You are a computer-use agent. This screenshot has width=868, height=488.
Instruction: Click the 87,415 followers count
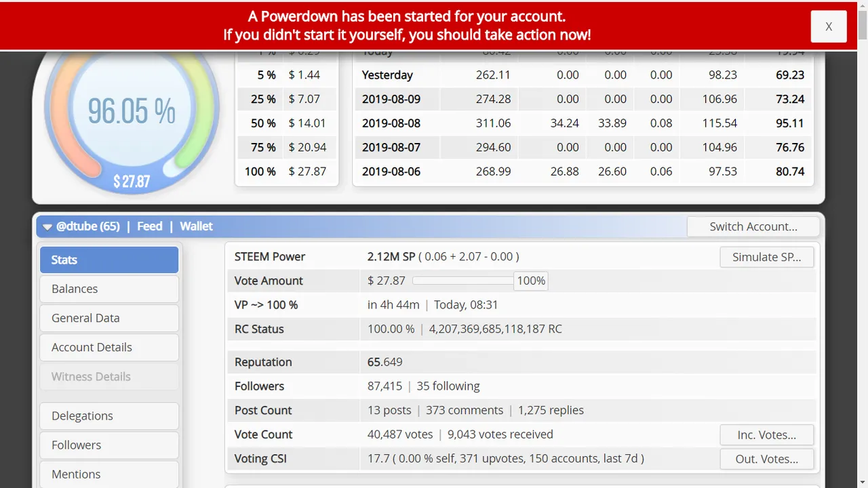coord(384,386)
